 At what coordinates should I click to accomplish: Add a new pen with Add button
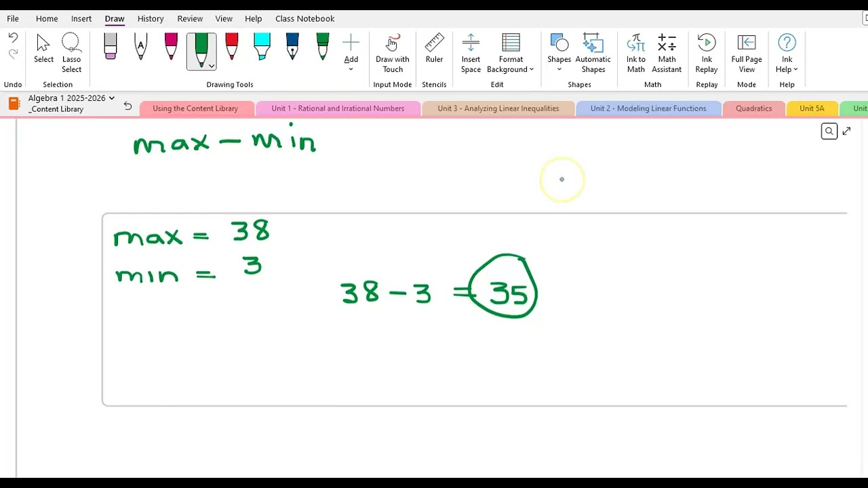(x=351, y=53)
